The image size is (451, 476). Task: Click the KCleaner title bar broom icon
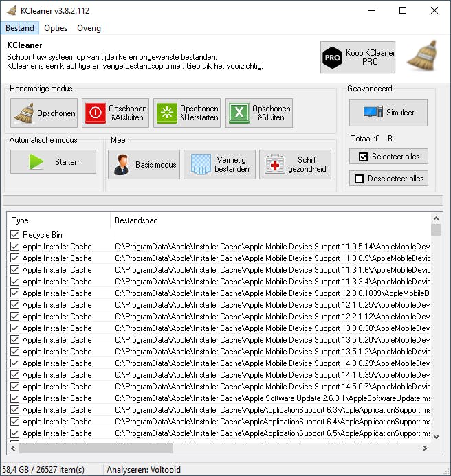12,10
